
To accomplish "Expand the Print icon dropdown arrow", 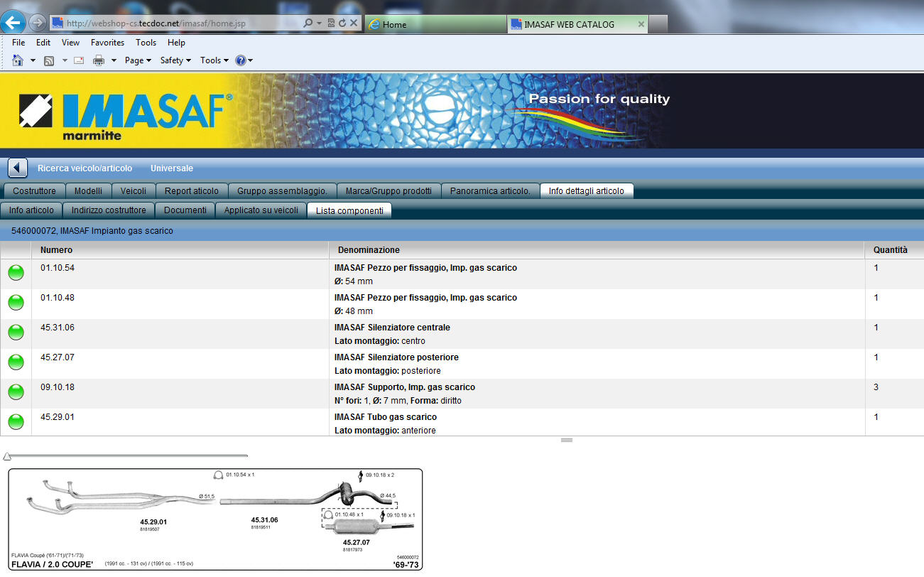I will click(114, 60).
